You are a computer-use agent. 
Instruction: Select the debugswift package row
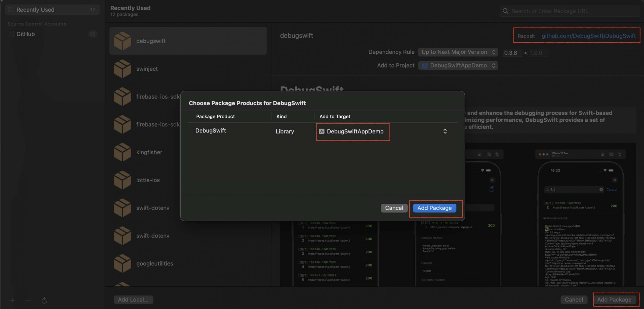point(188,41)
